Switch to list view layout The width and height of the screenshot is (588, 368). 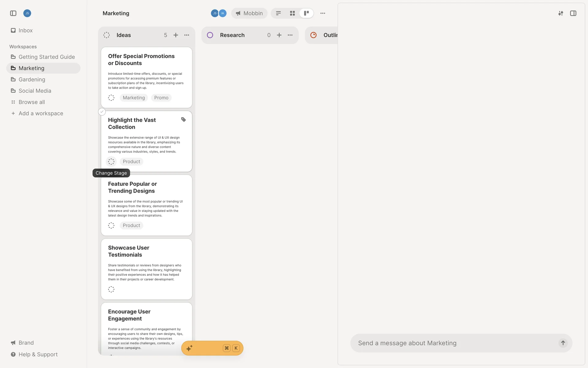click(278, 13)
